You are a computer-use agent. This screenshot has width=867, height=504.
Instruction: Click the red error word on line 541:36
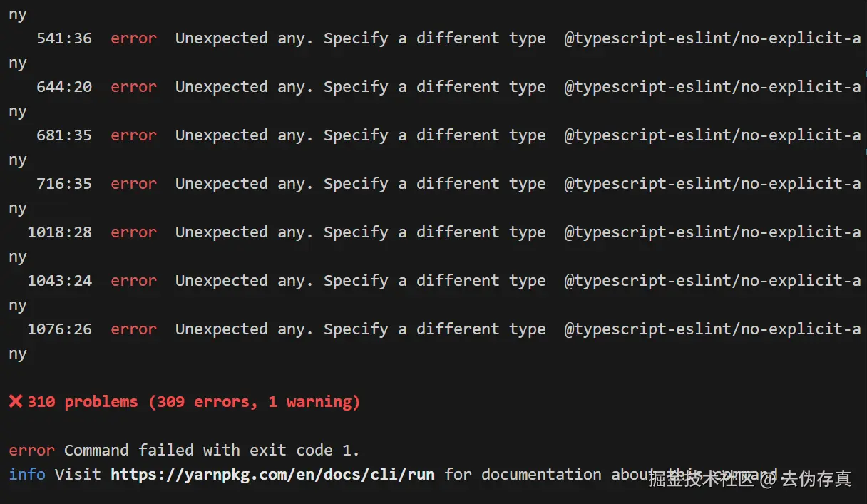pyautogui.click(x=133, y=38)
